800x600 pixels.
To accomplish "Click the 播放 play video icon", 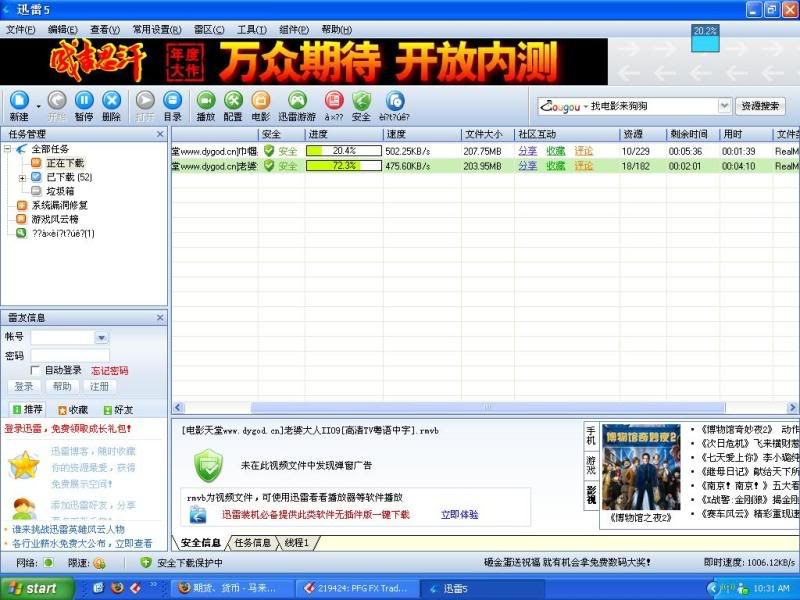I will point(205,100).
